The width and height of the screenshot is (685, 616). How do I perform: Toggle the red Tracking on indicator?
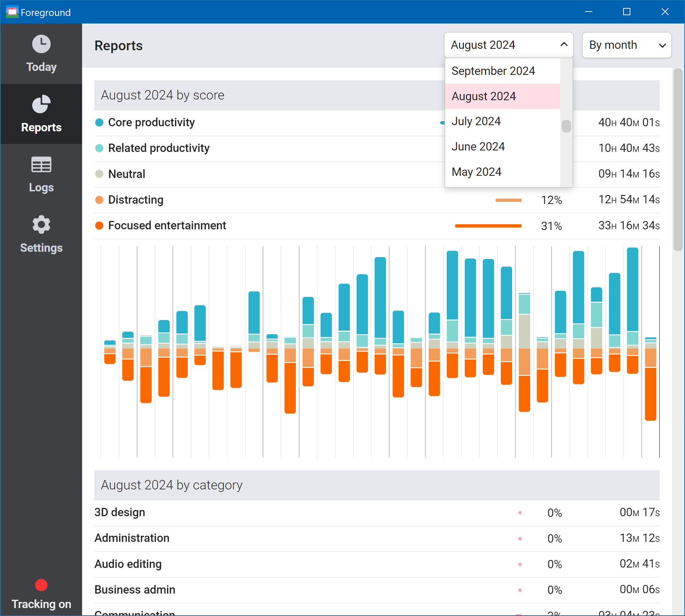pyautogui.click(x=41, y=585)
